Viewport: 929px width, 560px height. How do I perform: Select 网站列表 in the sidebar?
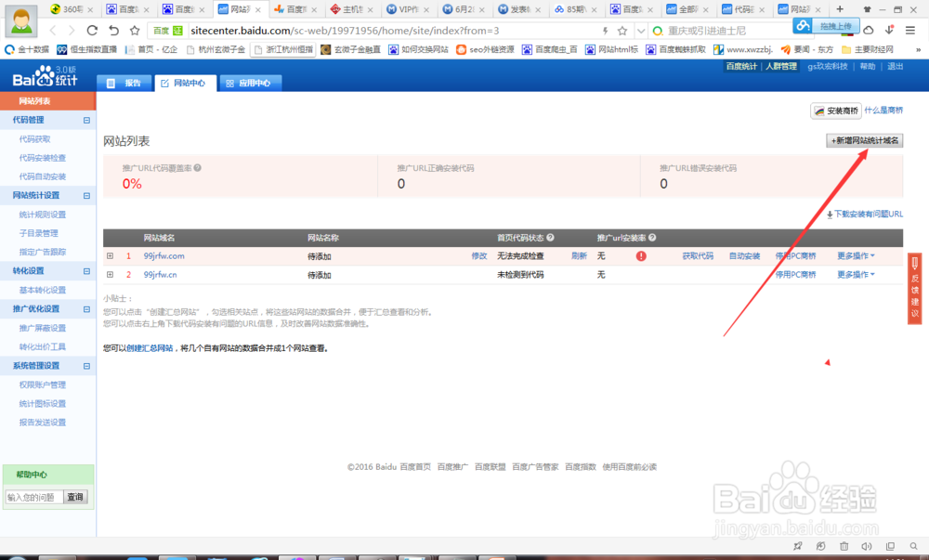coord(47,100)
